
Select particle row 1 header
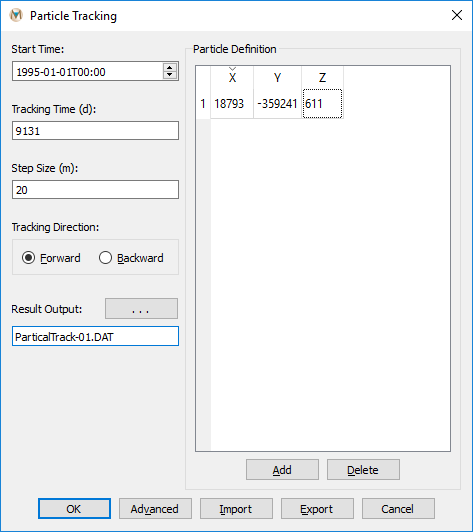coord(203,103)
